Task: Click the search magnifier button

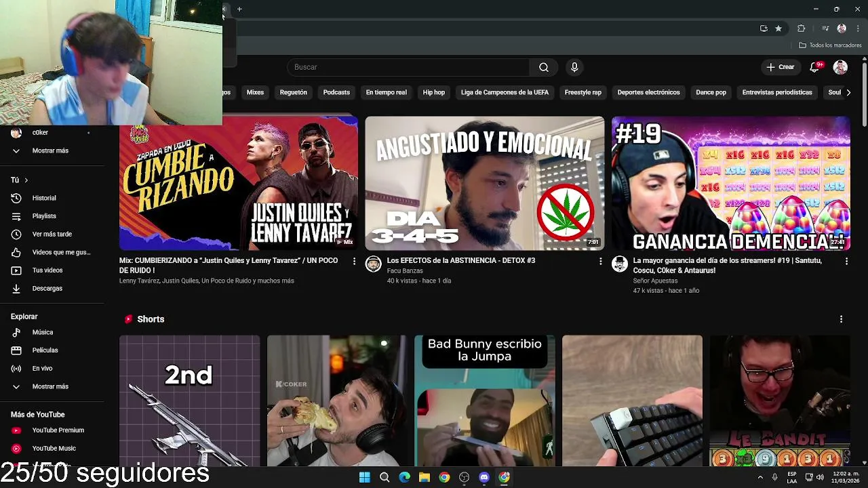Action: (x=543, y=67)
